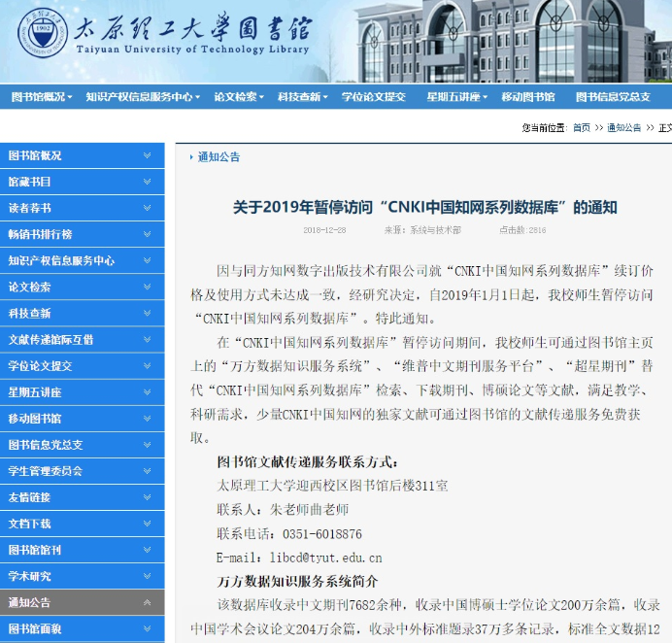Expand chevron beside 图书馆面貌

147,628
